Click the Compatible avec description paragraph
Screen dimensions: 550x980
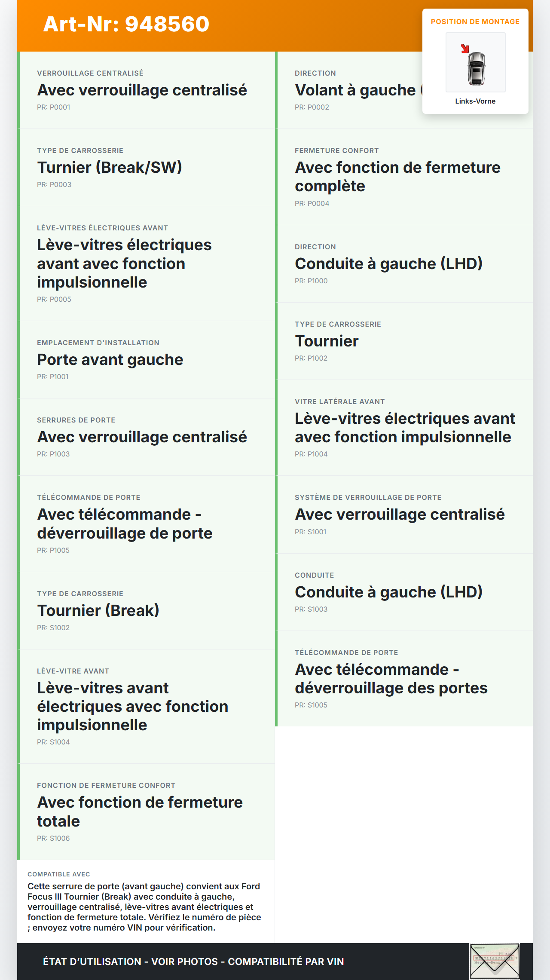144,907
